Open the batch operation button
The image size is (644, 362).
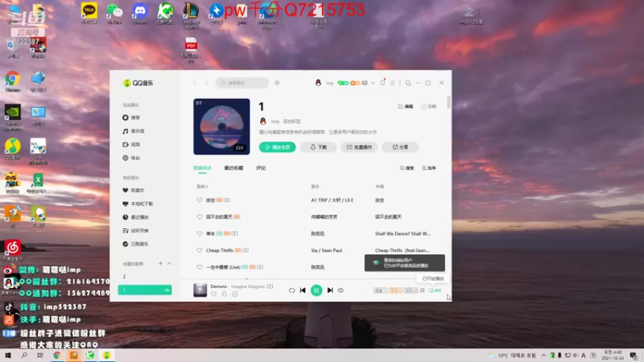tap(359, 147)
